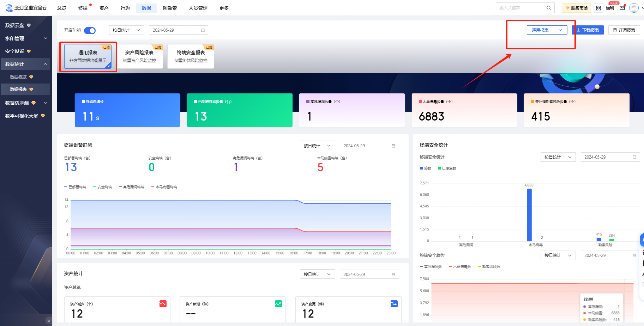Viewport: 644px width, 326px height.
Task: Toggle 已修复数 legend in bar chart
Action: [447, 168]
